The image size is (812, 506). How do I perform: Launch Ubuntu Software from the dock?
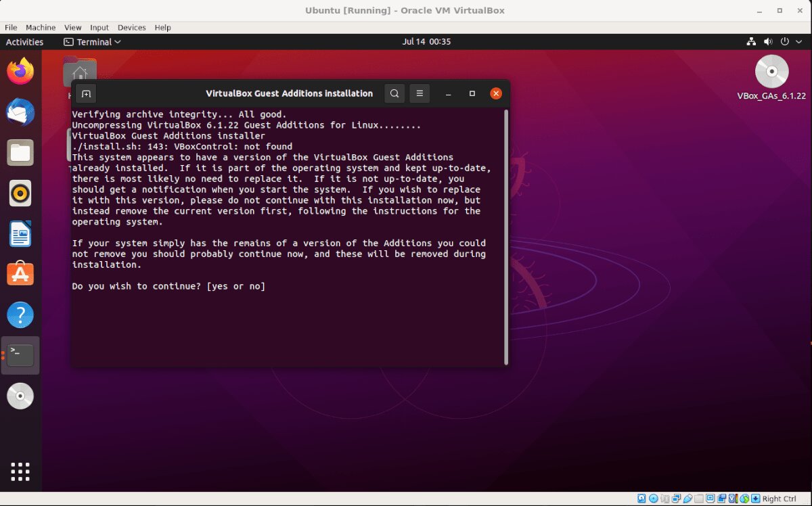[20, 274]
